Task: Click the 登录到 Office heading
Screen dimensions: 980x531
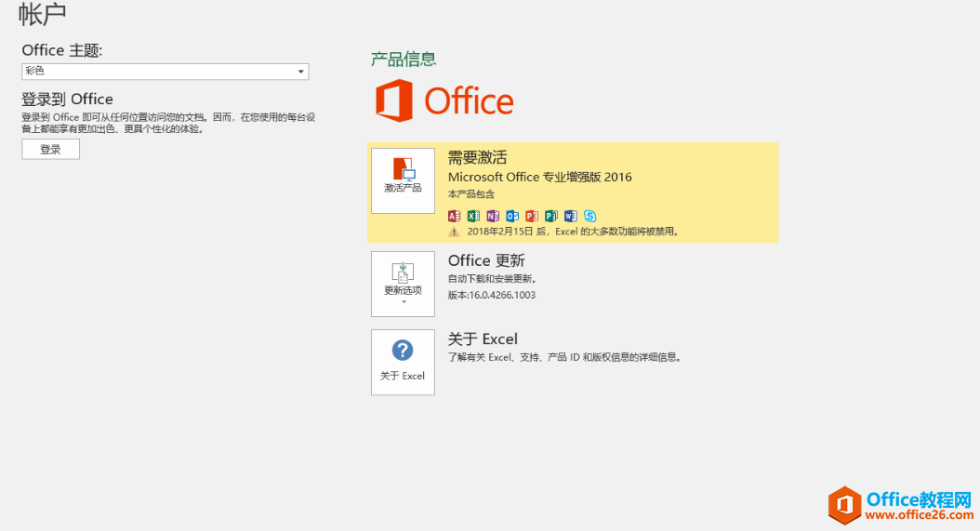Action: (x=68, y=99)
